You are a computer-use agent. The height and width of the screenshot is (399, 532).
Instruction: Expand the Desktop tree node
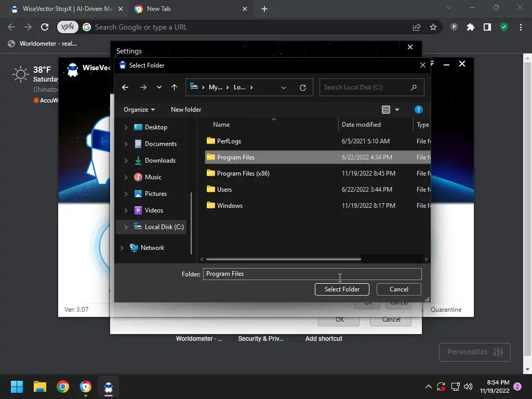(126, 127)
